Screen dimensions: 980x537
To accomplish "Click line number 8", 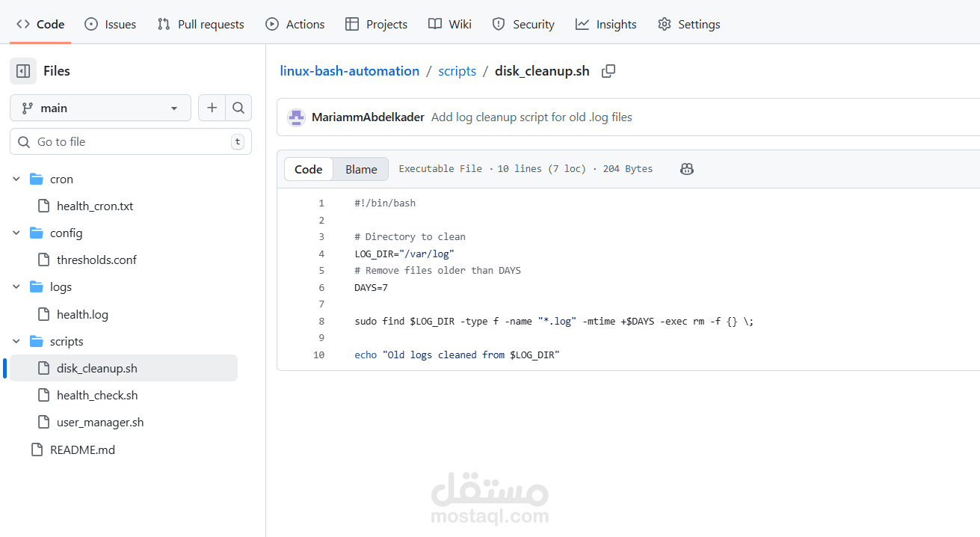I will click(x=321, y=322).
